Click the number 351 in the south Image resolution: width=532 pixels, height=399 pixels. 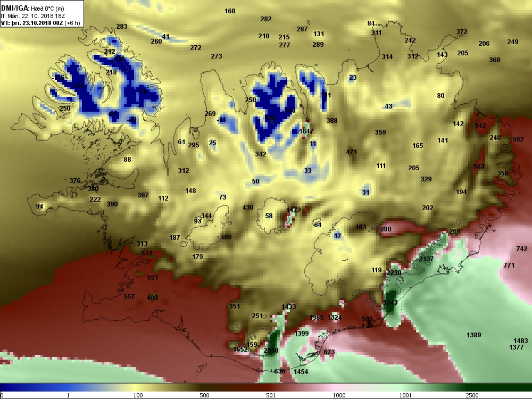[235, 306]
